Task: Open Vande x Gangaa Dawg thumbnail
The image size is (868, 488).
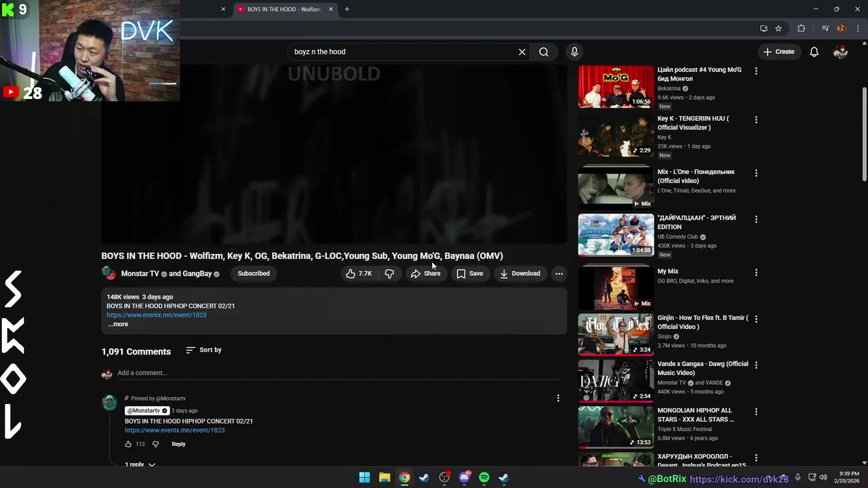Action: coord(616,380)
